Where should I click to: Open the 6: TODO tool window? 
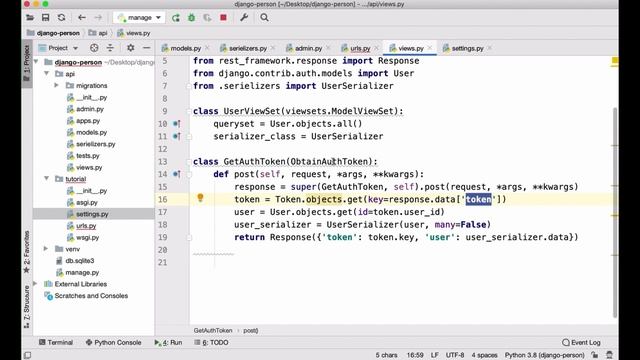point(211,342)
